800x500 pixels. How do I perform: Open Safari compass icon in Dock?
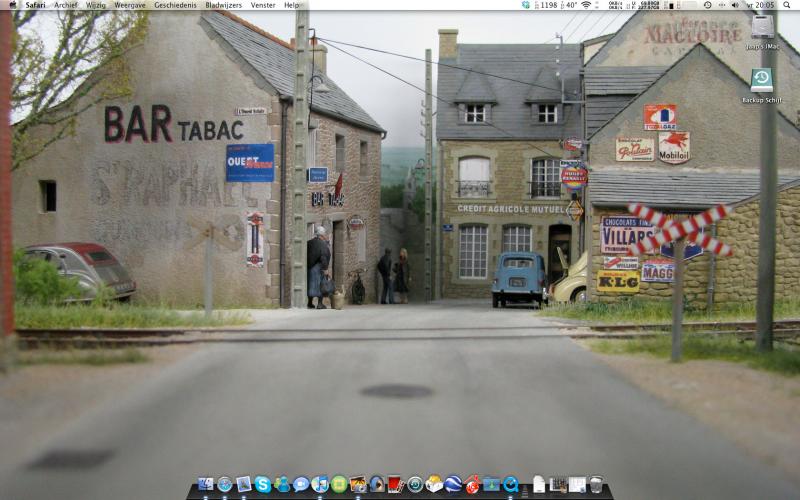pos(224,484)
